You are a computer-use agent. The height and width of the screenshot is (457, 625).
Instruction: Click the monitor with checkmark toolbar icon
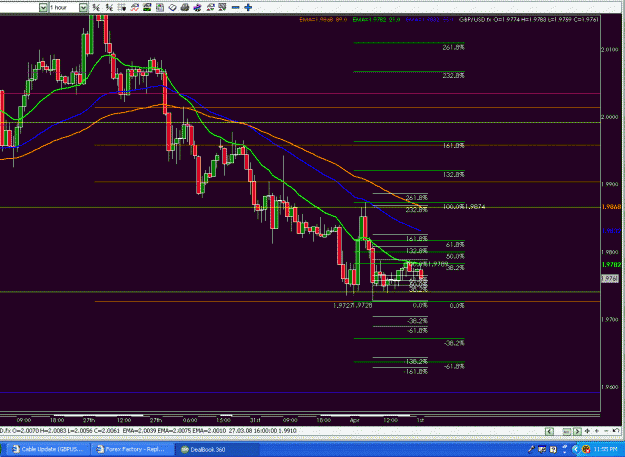222,8
